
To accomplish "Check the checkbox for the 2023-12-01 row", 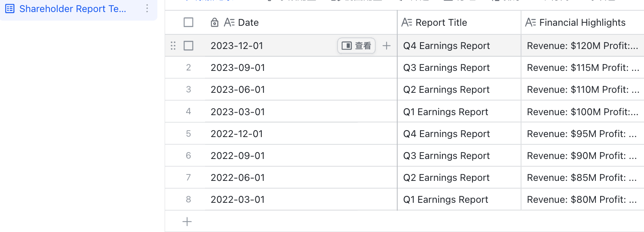I will tap(188, 46).
